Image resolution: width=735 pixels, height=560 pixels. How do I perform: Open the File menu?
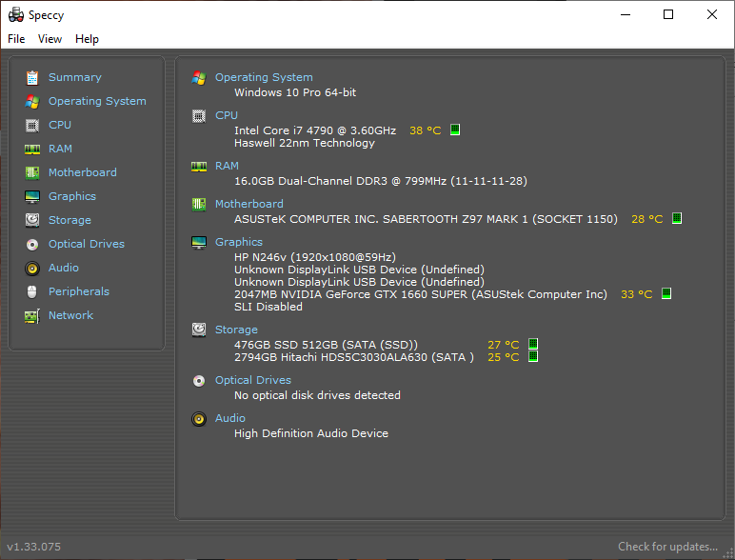pos(16,39)
